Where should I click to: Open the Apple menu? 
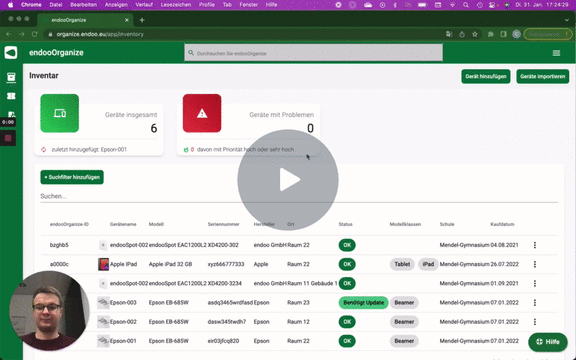(x=11, y=5)
